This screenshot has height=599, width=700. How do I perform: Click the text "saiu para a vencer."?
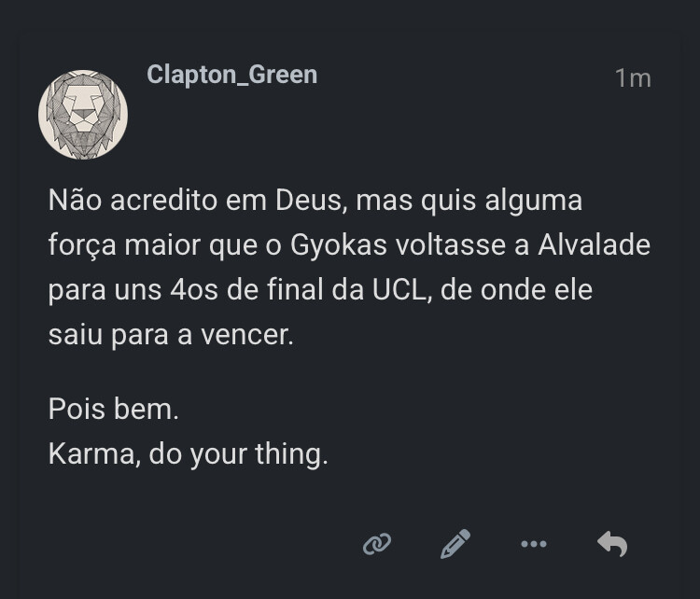171,334
